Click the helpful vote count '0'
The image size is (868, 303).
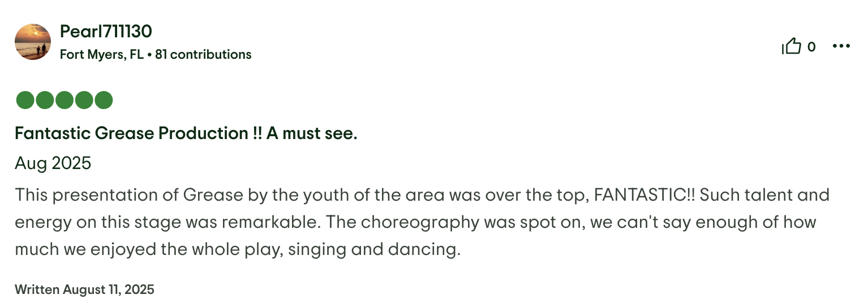click(x=811, y=47)
